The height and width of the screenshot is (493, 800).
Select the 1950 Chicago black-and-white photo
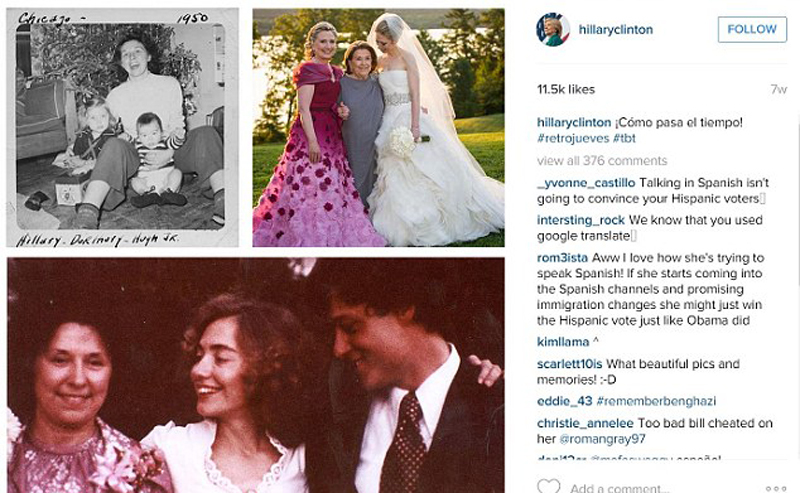click(x=122, y=128)
